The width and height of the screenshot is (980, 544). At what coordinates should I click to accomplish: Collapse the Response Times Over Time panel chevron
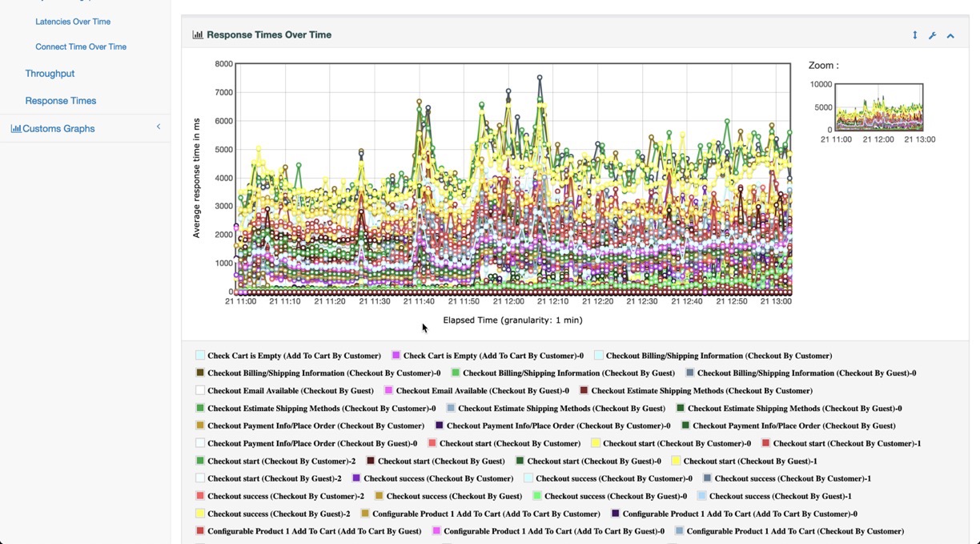[950, 35]
